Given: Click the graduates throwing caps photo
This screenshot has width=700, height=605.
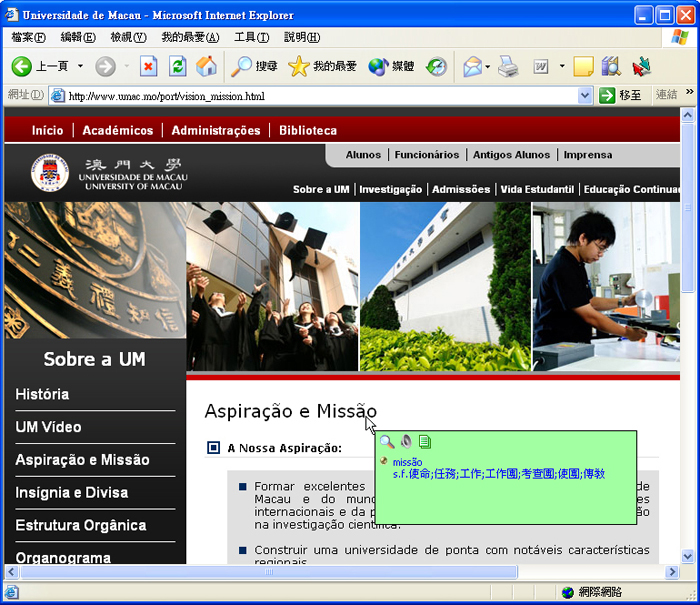Looking at the screenshot, I should pyautogui.click(x=272, y=286).
